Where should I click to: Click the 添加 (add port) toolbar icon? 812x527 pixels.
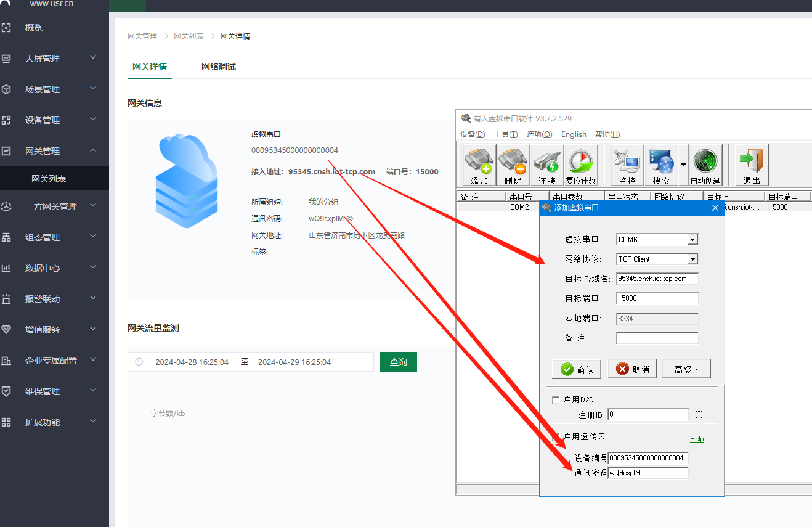click(x=479, y=165)
